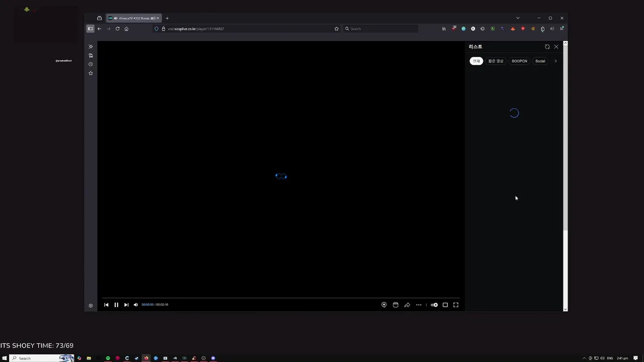Reload the current page
644x362 pixels.
[117, 29]
